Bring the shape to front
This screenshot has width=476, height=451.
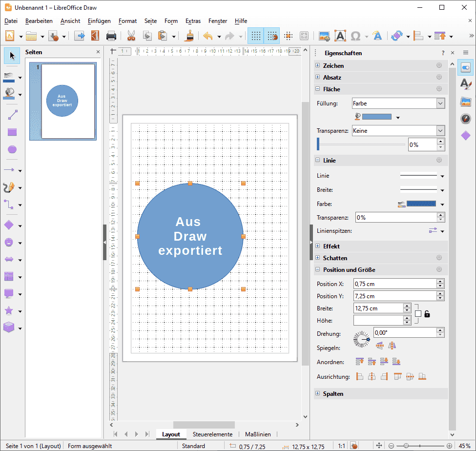click(x=360, y=361)
